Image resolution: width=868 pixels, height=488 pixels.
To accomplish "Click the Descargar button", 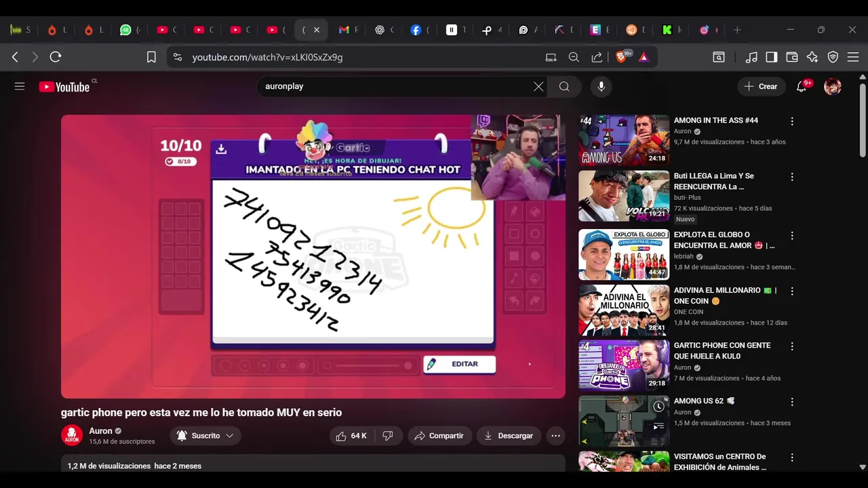I will point(509,436).
